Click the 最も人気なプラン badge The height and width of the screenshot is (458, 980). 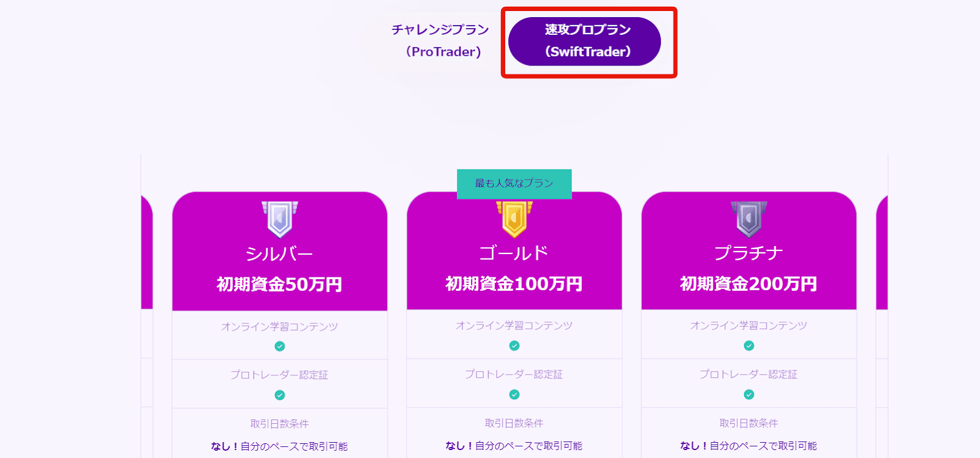click(514, 184)
